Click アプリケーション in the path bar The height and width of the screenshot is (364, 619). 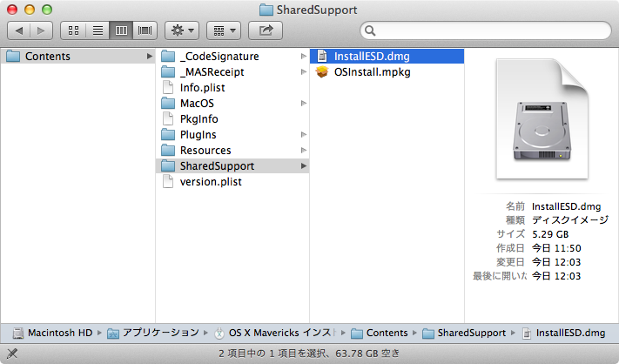[x=161, y=333]
